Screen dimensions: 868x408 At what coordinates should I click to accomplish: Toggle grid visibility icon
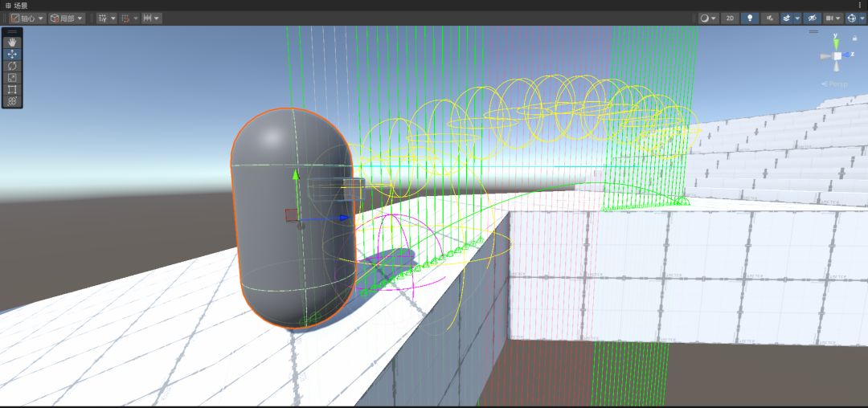coord(102,18)
